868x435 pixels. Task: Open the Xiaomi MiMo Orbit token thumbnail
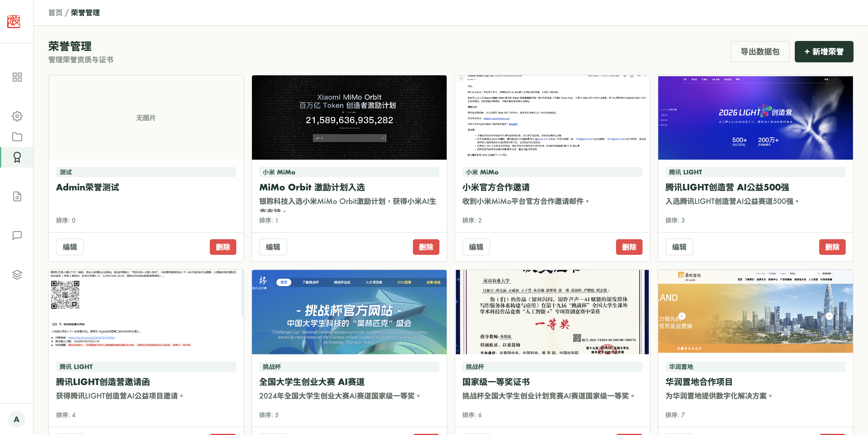coord(349,117)
